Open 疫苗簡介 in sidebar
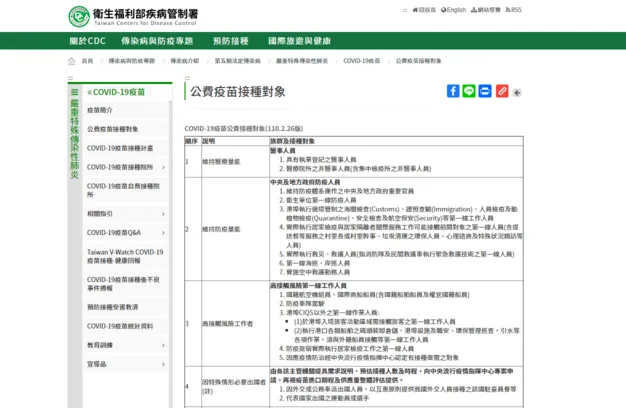626x408 pixels. (x=100, y=110)
